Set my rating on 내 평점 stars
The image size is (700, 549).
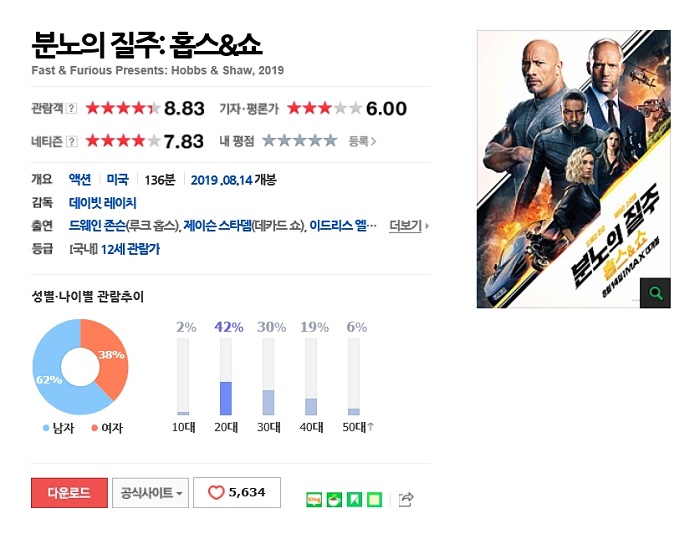pos(300,141)
